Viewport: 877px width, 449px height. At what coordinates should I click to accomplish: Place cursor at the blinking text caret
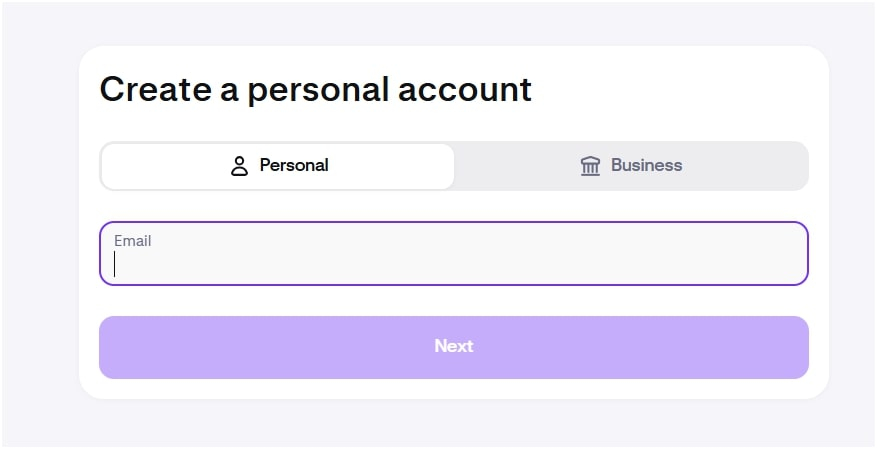(x=115, y=264)
